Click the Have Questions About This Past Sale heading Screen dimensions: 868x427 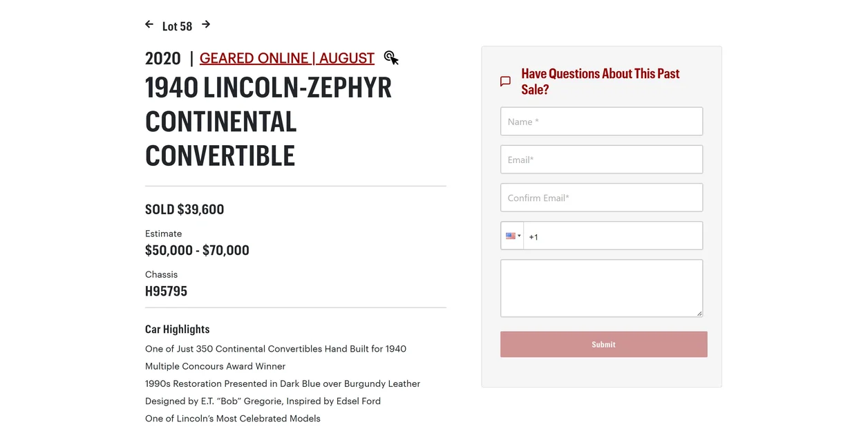pos(600,82)
